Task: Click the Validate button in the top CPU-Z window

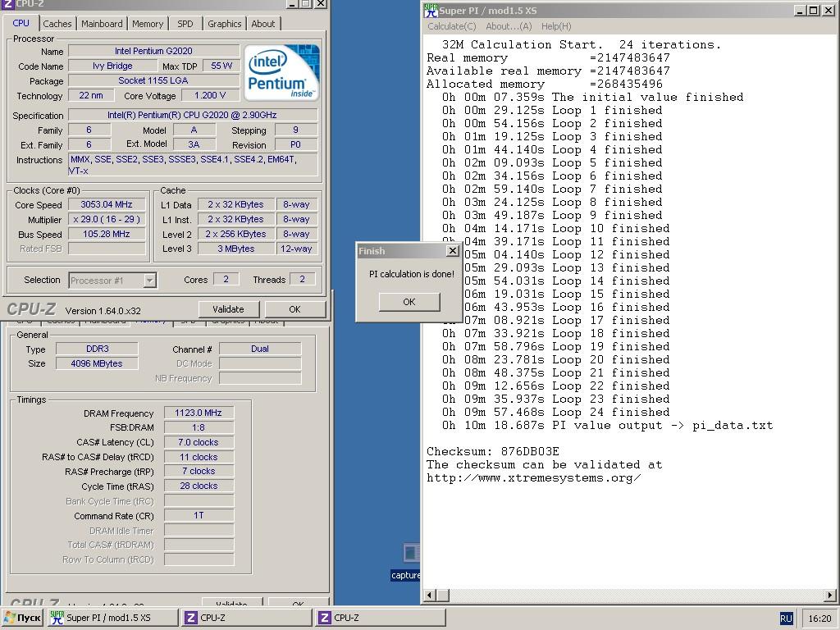Action: [228, 309]
